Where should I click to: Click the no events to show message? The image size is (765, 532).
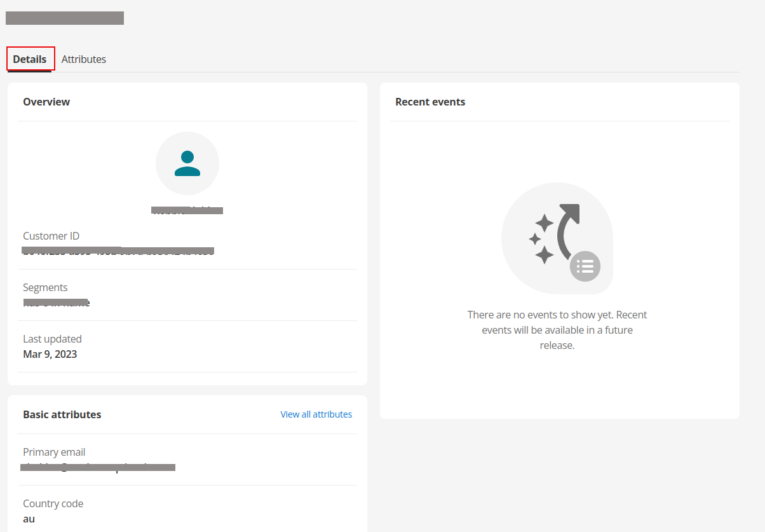click(x=557, y=330)
